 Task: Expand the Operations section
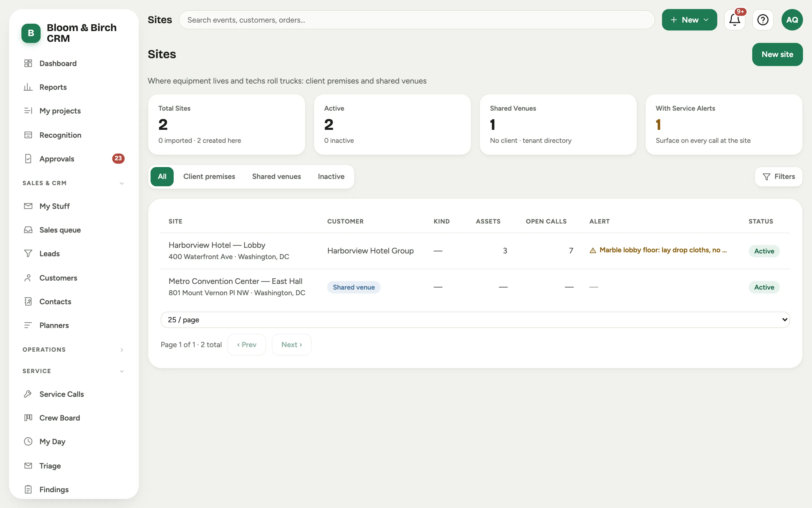(x=73, y=350)
